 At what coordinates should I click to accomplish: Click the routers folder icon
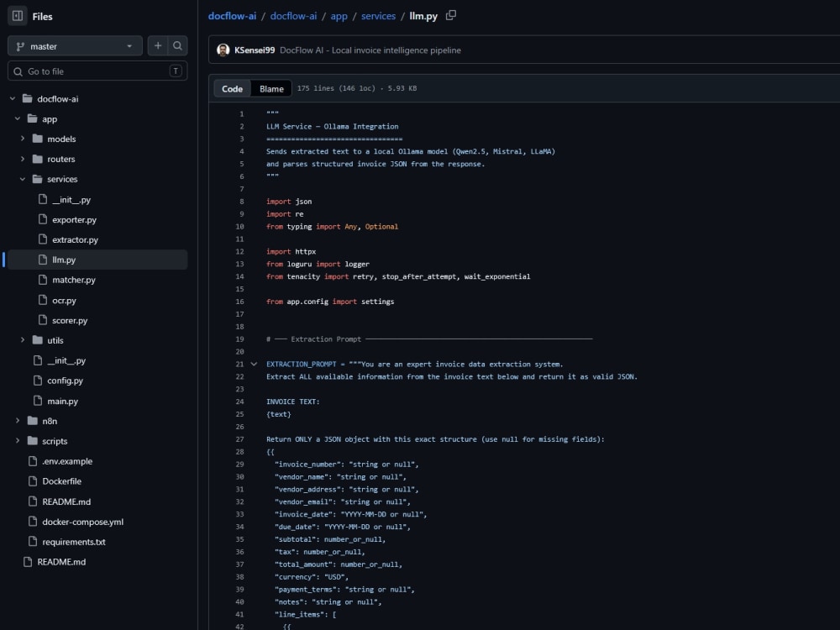tap(38, 159)
